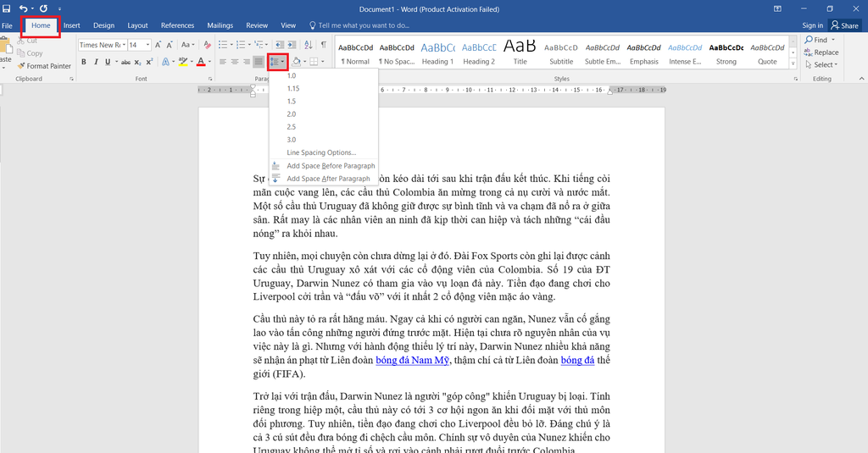Open the Times New Roman font name dropdown
Screen dimensions: 868x453
pos(124,45)
